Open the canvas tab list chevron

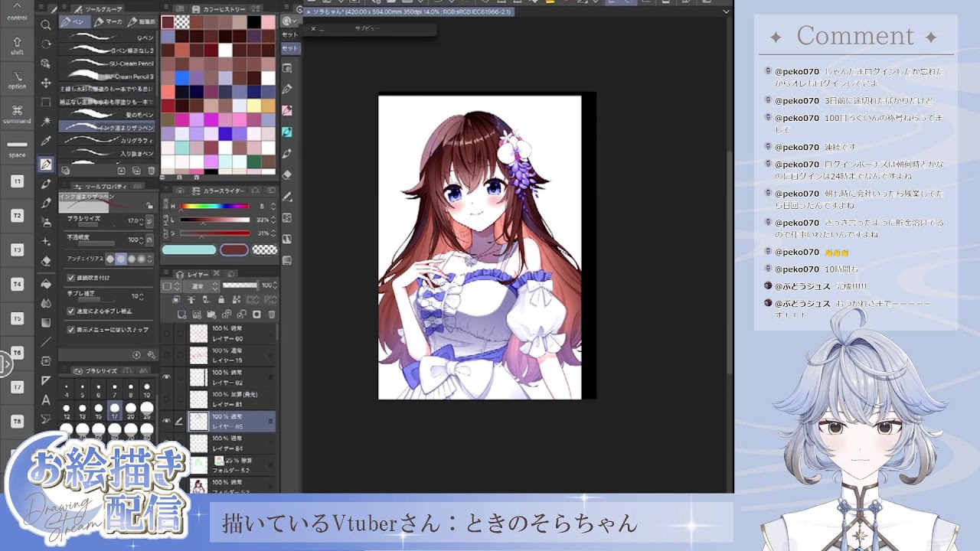(x=726, y=11)
